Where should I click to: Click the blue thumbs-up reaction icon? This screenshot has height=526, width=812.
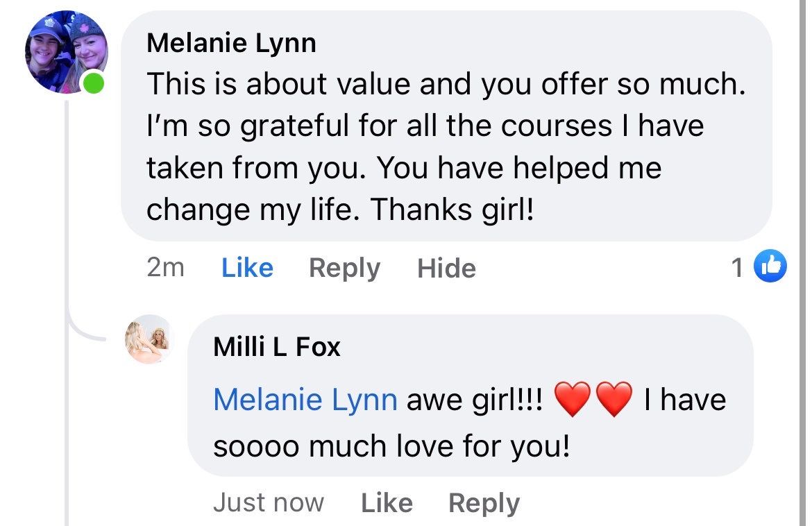[x=772, y=266]
